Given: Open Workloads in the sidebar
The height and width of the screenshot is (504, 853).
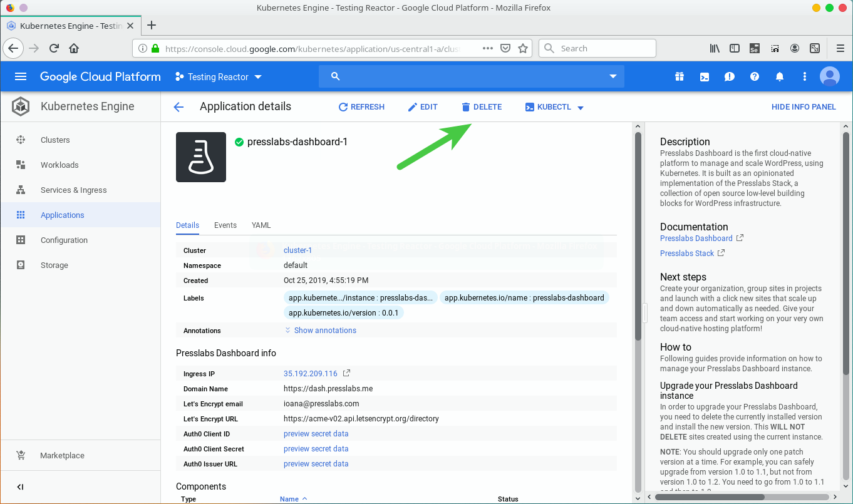Looking at the screenshot, I should (80, 165).
